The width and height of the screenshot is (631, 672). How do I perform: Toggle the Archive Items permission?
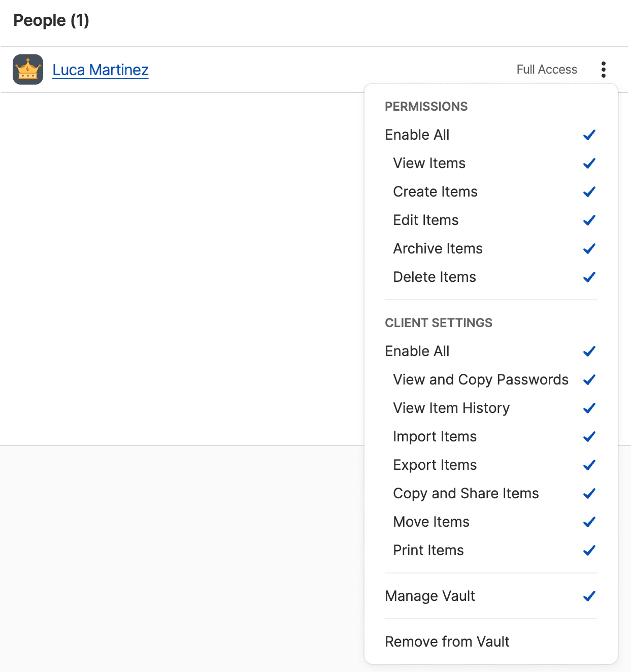point(491,248)
